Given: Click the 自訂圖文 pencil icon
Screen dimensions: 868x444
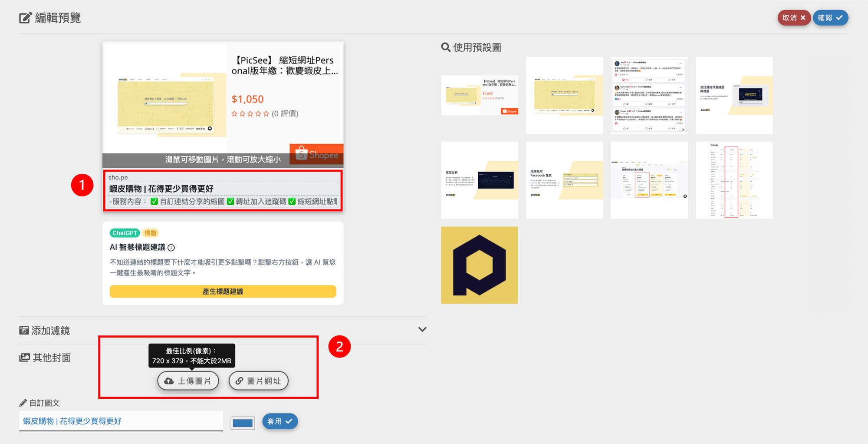Looking at the screenshot, I should click(x=23, y=403).
